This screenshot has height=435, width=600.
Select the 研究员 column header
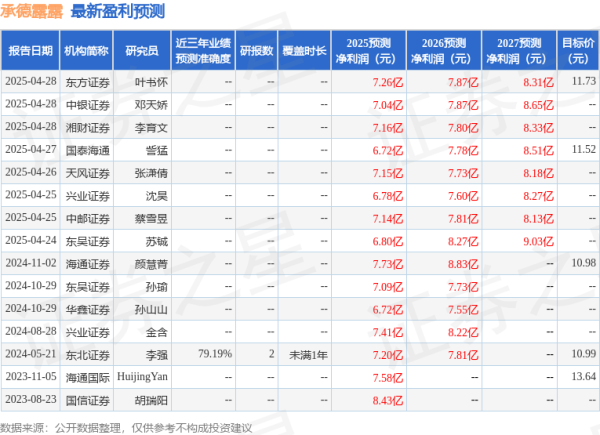[x=139, y=49]
